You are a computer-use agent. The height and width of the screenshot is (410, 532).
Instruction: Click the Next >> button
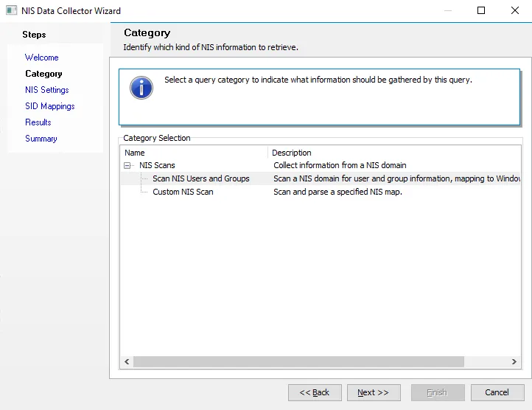click(x=374, y=393)
